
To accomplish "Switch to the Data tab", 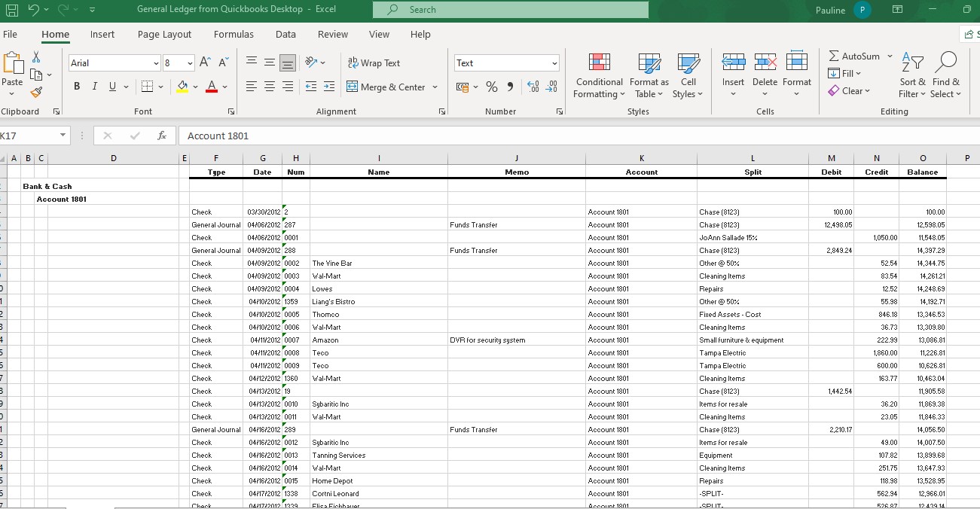I will point(285,34).
